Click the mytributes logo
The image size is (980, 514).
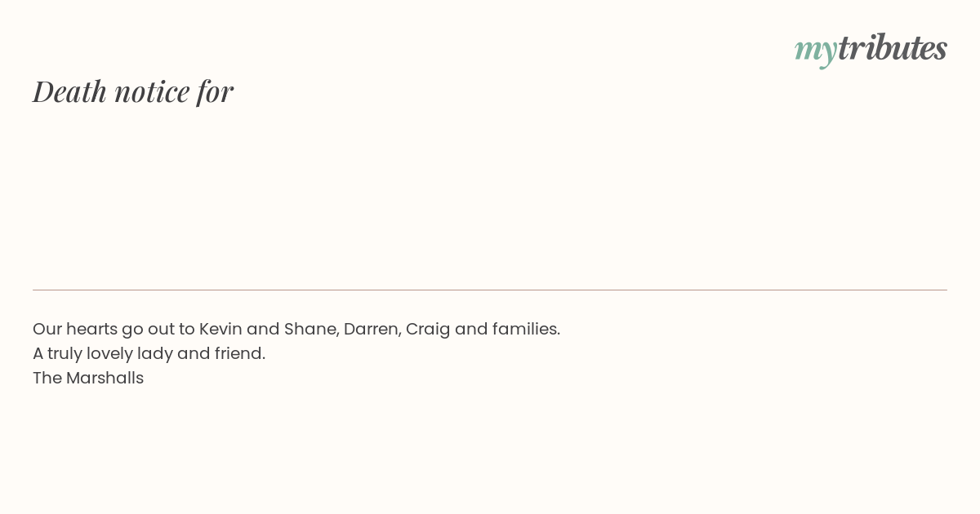(x=871, y=48)
